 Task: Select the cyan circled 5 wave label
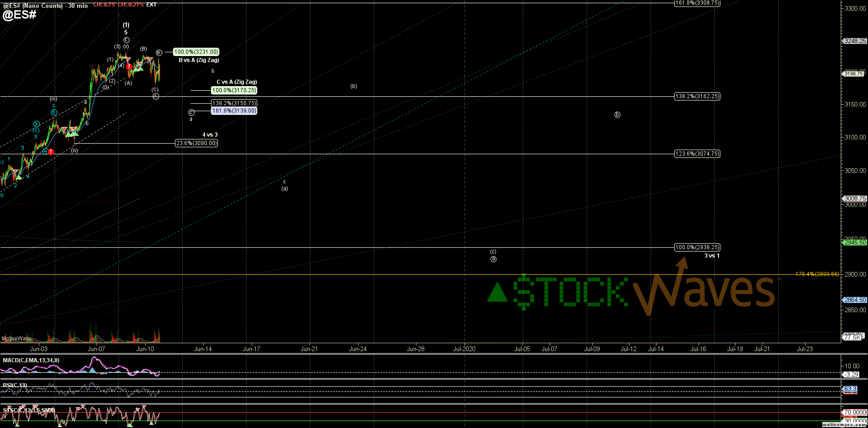tap(54, 112)
